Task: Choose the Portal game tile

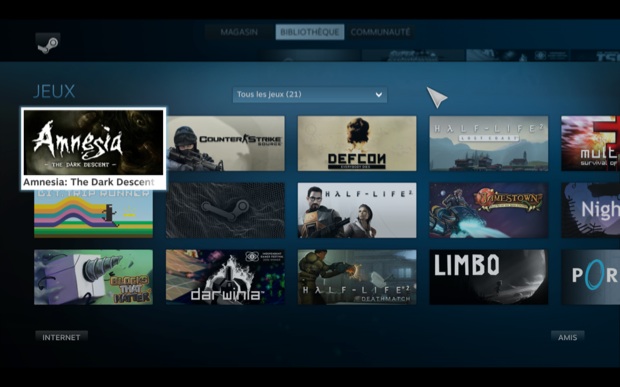Action: click(591, 277)
